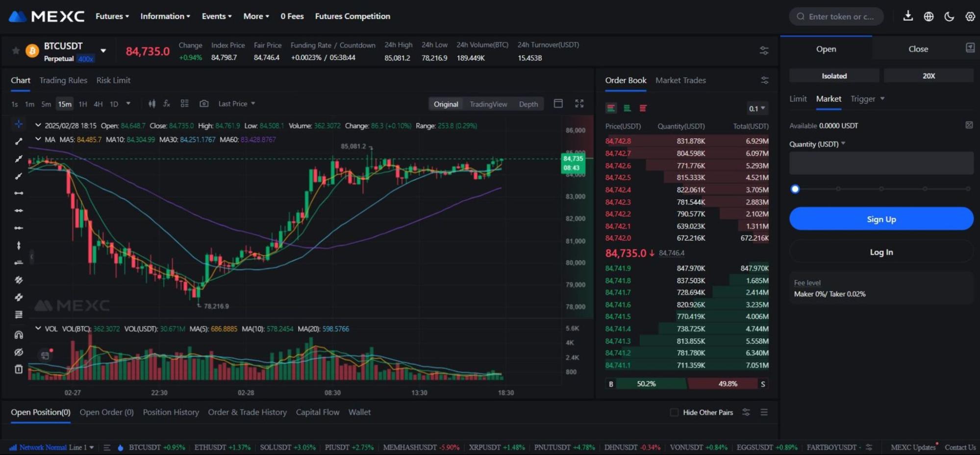Open positions panel list layout icon
This screenshot has height=455, width=980.
tap(764, 412)
